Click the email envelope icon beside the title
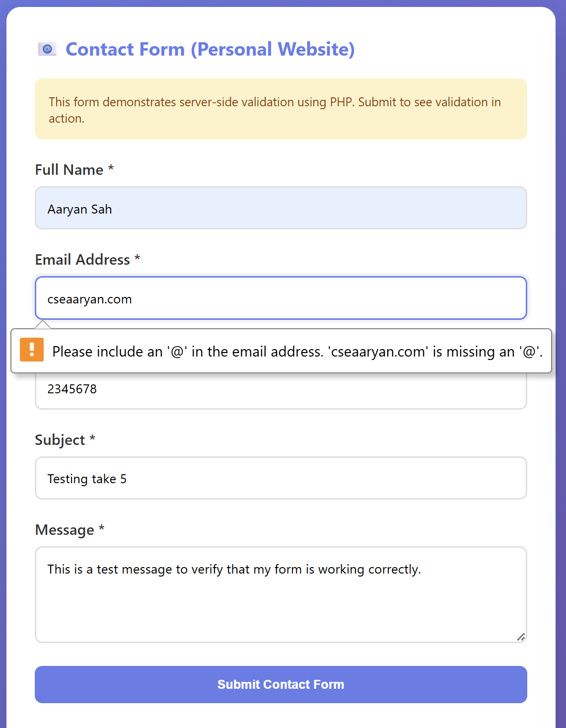The image size is (566, 728). click(47, 49)
